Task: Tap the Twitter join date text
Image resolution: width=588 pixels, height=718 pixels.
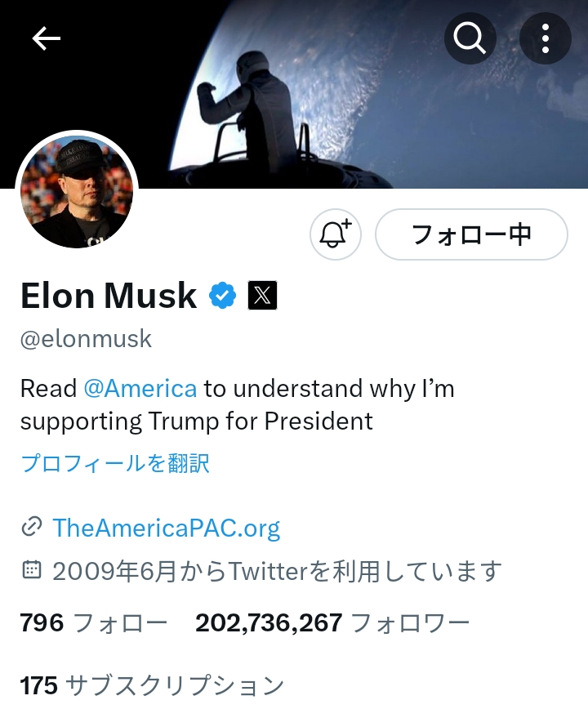Action: 276,571
